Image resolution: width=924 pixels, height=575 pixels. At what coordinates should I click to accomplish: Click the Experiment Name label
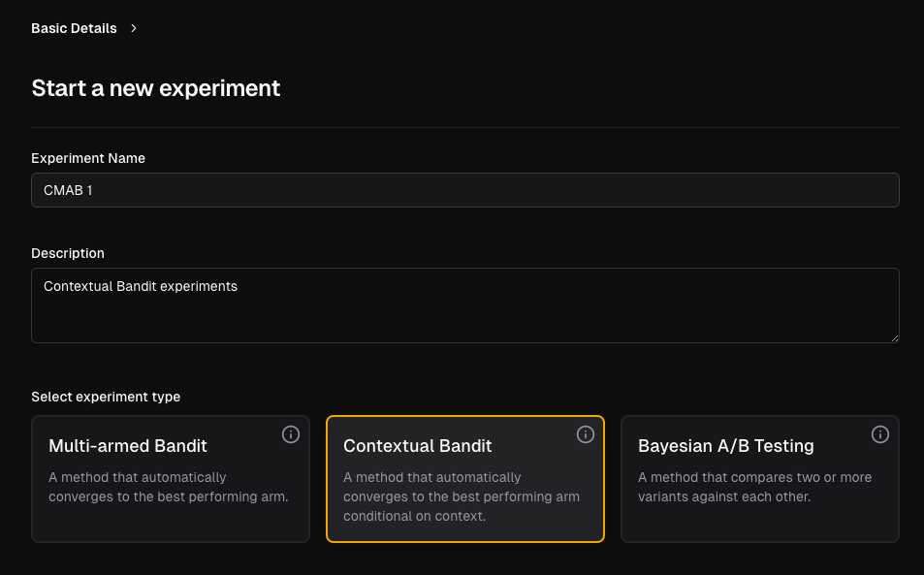point(88,158)
